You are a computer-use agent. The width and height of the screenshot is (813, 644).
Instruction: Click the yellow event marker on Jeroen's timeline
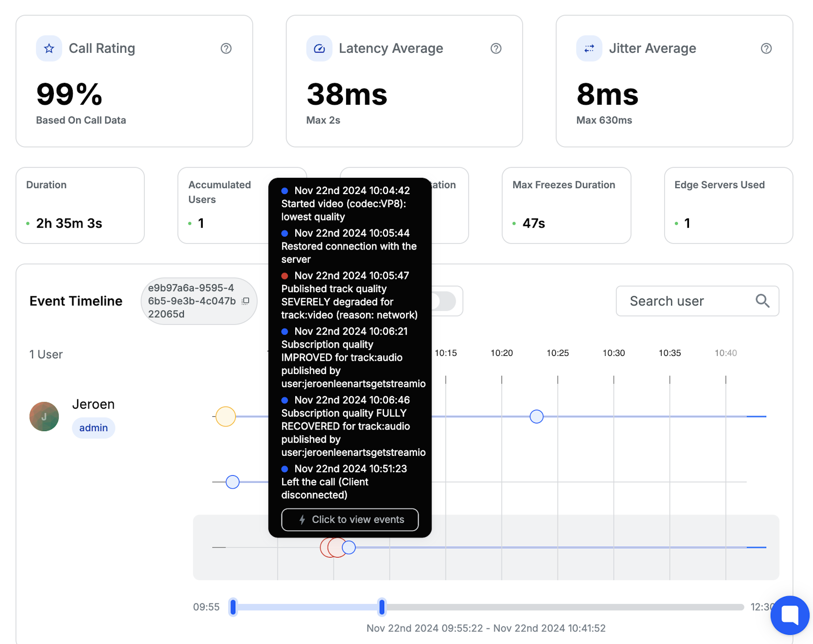click(x=225, y=416)
